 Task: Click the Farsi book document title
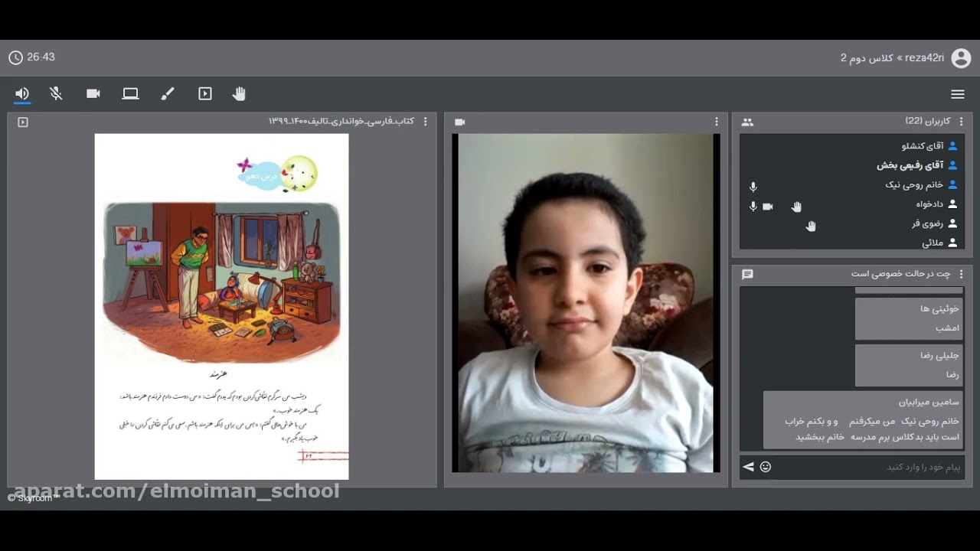pos(341,122)
